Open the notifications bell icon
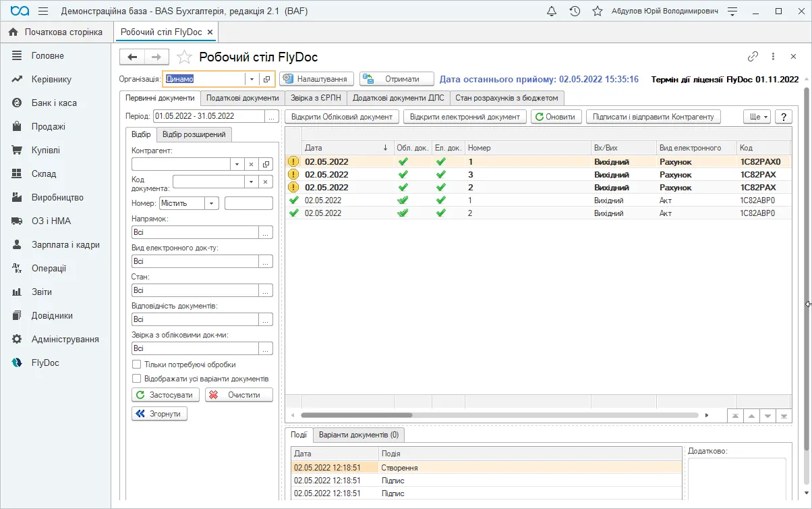This screenshot has width=812, height=509. pyautogui.click(x=552, y=11)
